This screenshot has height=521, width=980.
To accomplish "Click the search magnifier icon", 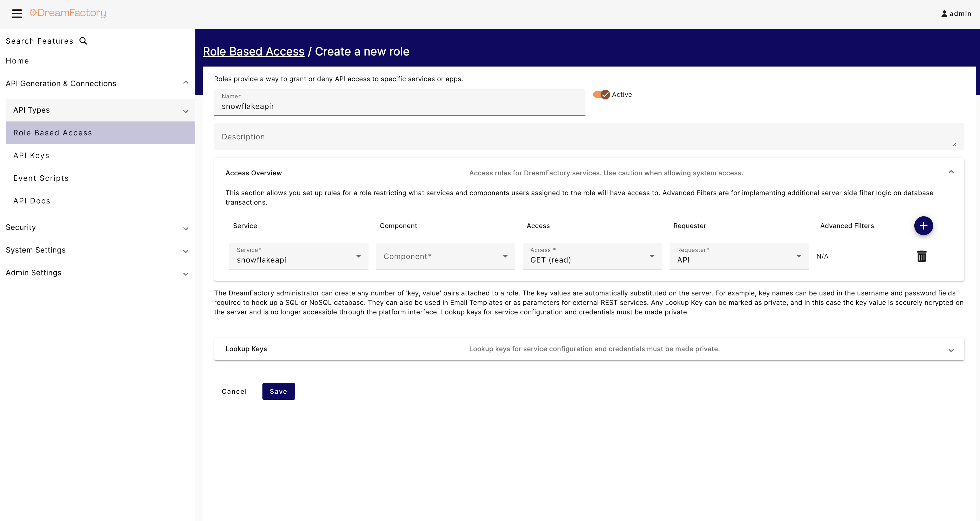I will tap(83, 41).
